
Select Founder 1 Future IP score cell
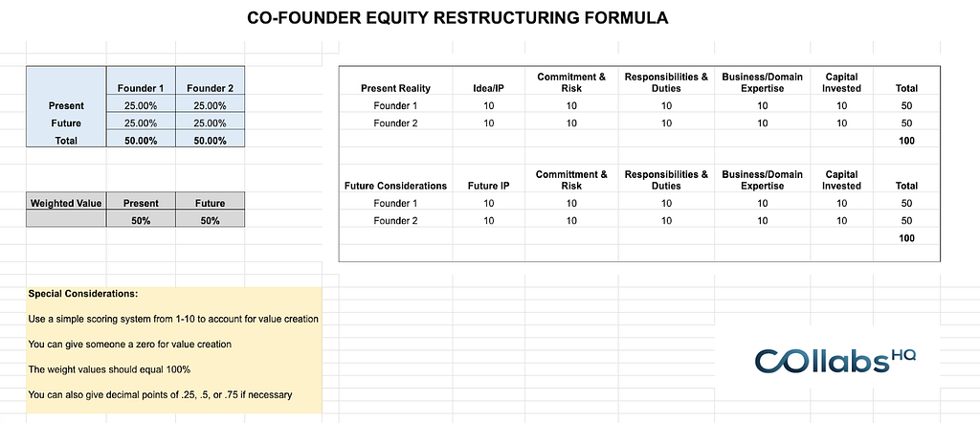click(489, 203)
